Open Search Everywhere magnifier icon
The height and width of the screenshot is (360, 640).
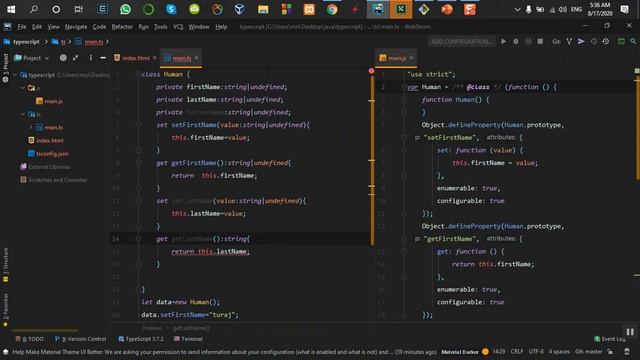click(633, 42)
